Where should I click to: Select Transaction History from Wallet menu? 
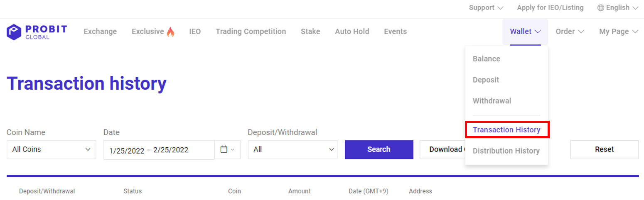coord(506,130)
